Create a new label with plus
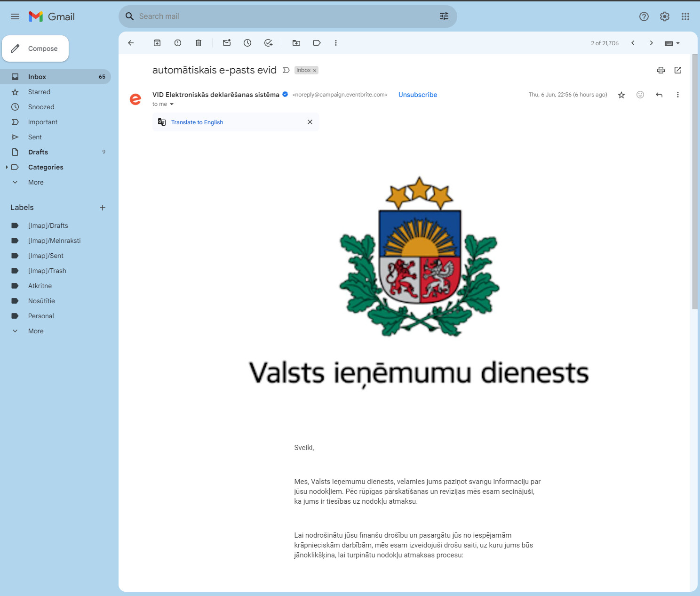 [103, 208]
